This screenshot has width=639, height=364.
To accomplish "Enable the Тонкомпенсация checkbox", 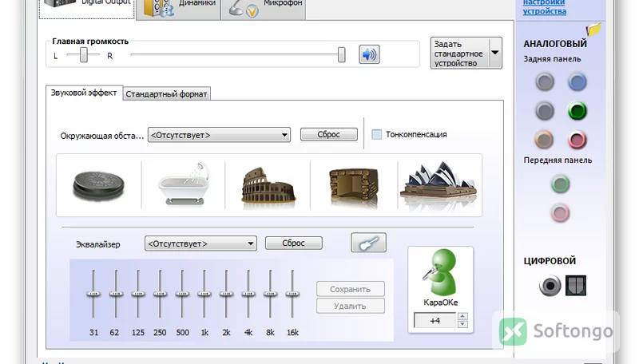I will point(377,134).
